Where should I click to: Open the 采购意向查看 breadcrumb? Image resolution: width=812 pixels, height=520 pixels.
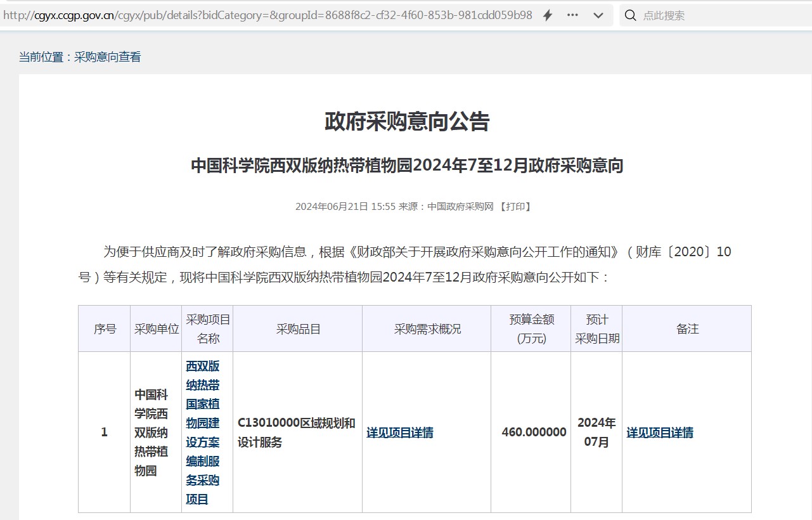click(107, 57)
